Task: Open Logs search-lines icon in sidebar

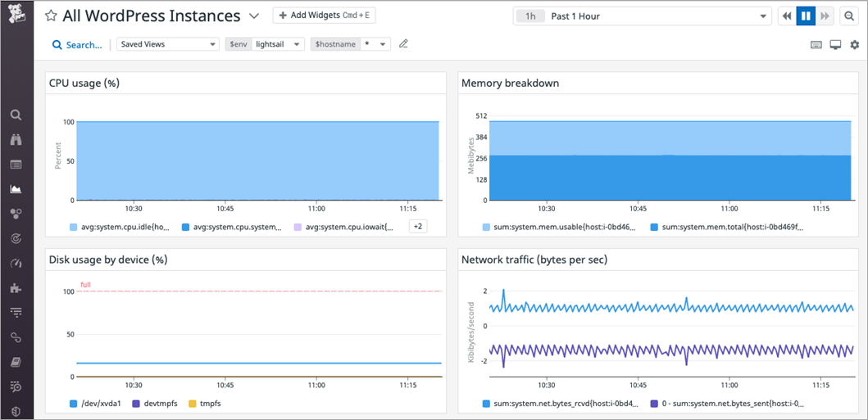Action: click(x=16, y=386)
